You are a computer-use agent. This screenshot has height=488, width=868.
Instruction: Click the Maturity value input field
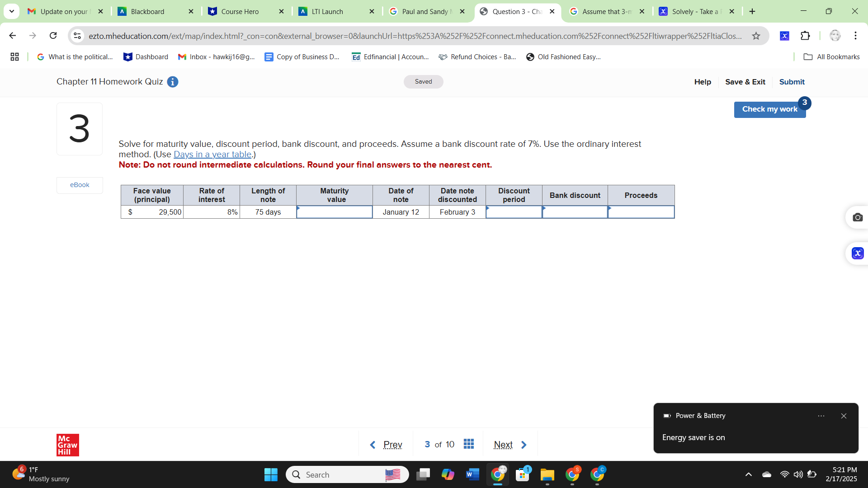tap(335, 212)
